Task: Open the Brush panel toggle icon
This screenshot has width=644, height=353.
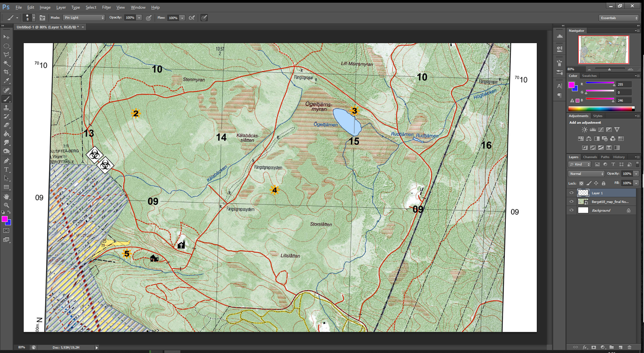Action: click(42, 18)
